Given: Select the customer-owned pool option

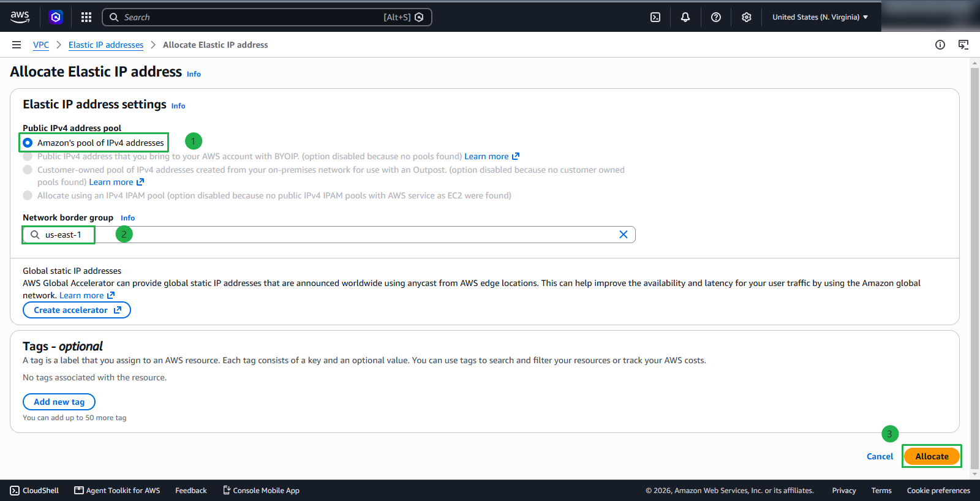Looking at the screenshot, I should pos(28,170).
